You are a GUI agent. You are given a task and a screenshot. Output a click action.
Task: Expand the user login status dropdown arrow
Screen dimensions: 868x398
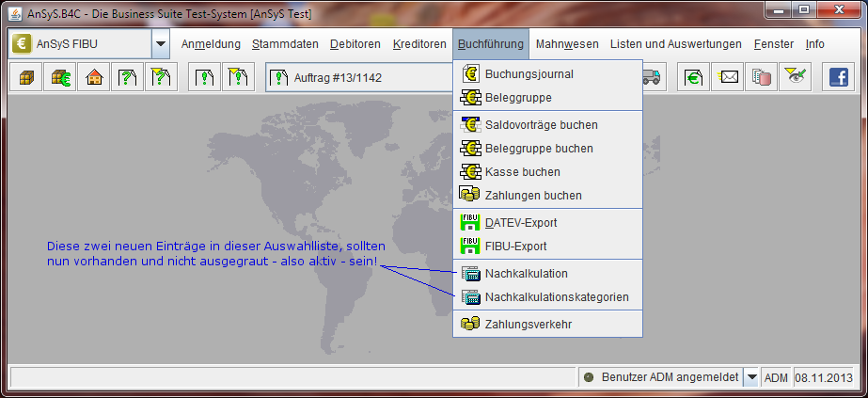750,377
